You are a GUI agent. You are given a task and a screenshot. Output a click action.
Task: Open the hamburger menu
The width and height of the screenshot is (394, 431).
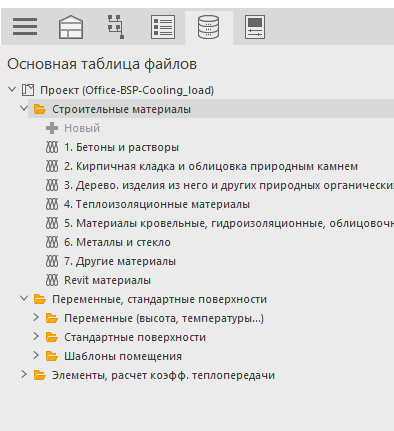(x=25, y=27)
